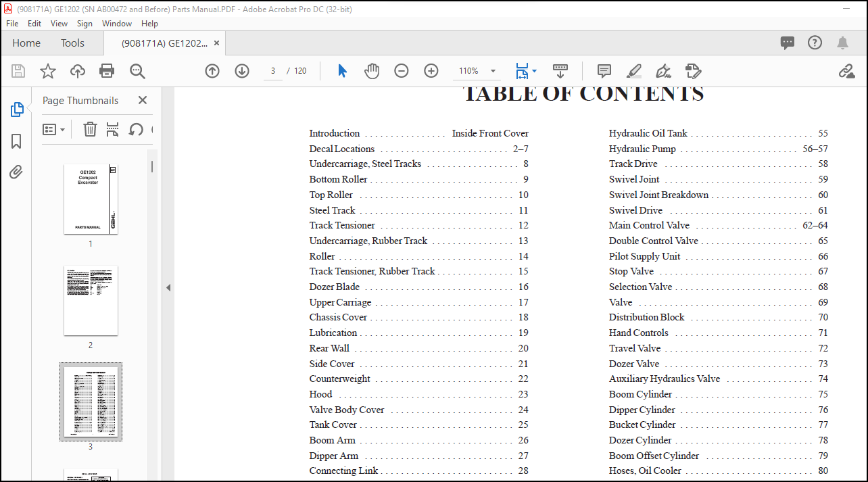Click the Hoses, Oil Cooler entry
Image resolution: width=868 pixels, height=482 pixels.
pos(718,471)
